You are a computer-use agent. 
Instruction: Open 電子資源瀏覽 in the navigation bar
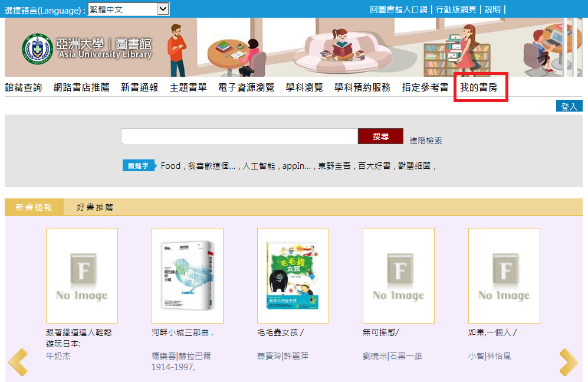click(246, 87)
